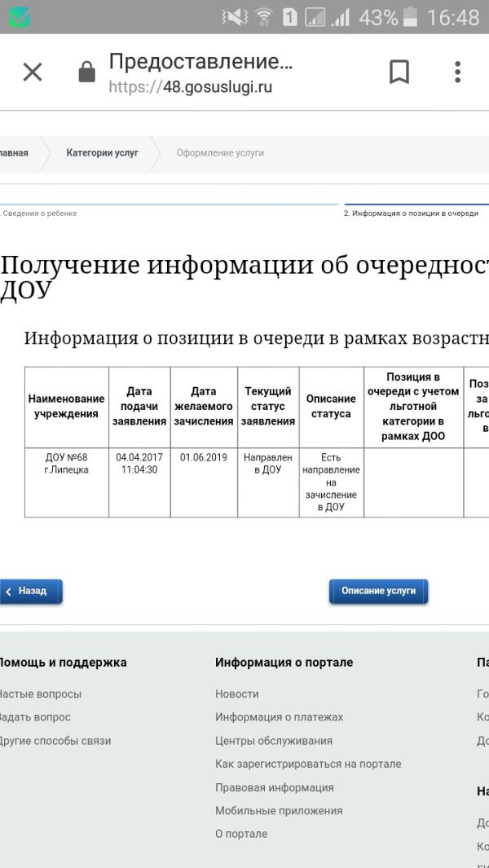Open Как зарегистрироваться на портале link
The image size is (489, 868).
pos(308,764)
